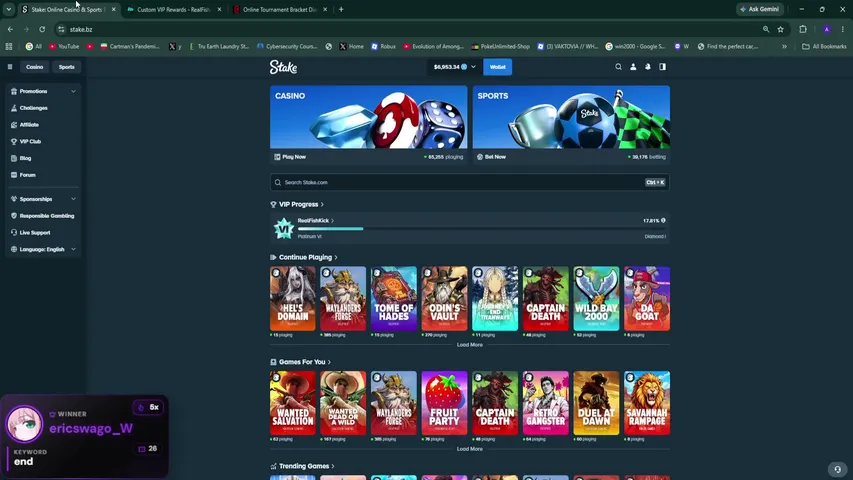This screenshot has width=853, height=480.
Task: Open the Stake hamburger menu icon
Action: tap(10, 67)
